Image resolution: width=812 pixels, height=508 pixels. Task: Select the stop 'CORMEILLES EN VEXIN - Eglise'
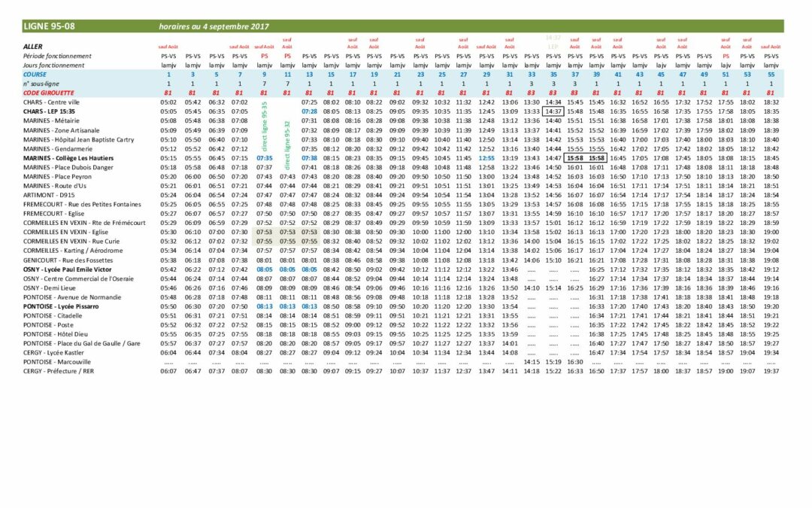[65, 233]
